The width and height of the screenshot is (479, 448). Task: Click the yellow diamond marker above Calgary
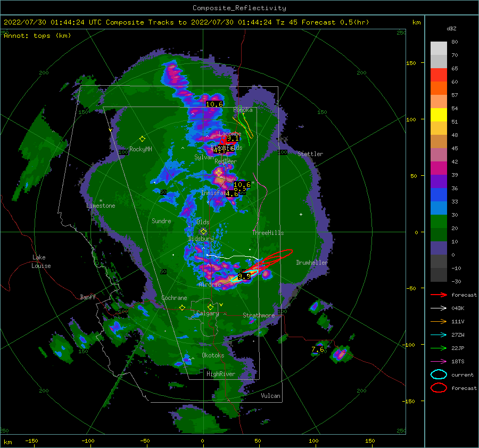click(x=210, y=307)
